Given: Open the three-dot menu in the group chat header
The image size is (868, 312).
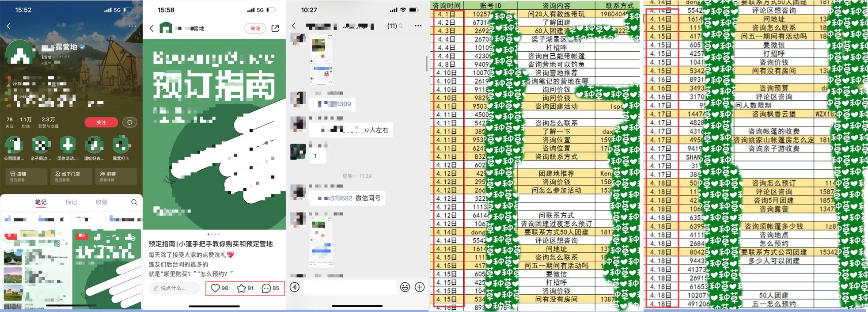Looking at the screenshot, I should (418, 26).
